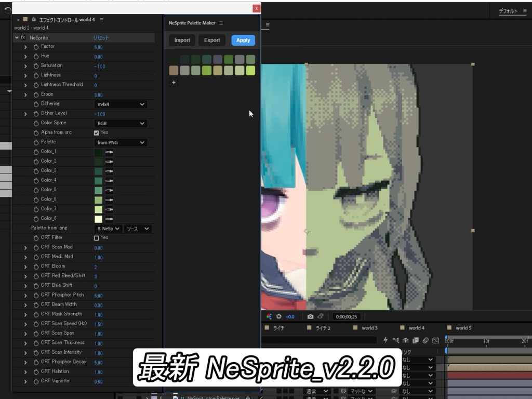Image resolution: width=532 pixels, height=399 pixels.
Task: Open the マットなし track matte dropdown
Action: 362,391
